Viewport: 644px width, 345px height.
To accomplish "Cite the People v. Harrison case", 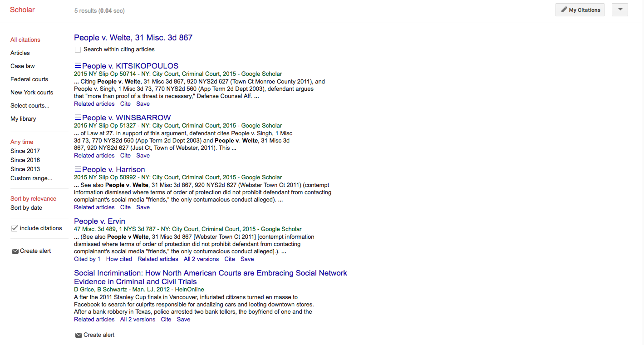I will point(125,207).
